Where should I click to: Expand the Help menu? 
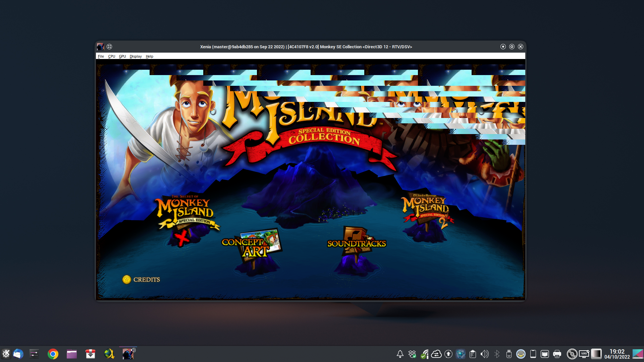[150, 56]
